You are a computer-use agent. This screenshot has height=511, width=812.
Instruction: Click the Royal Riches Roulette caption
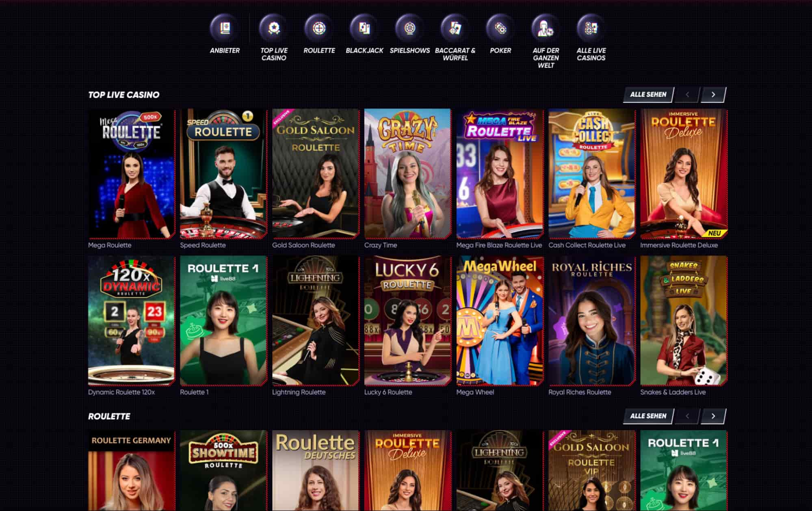tap(580, 392)
